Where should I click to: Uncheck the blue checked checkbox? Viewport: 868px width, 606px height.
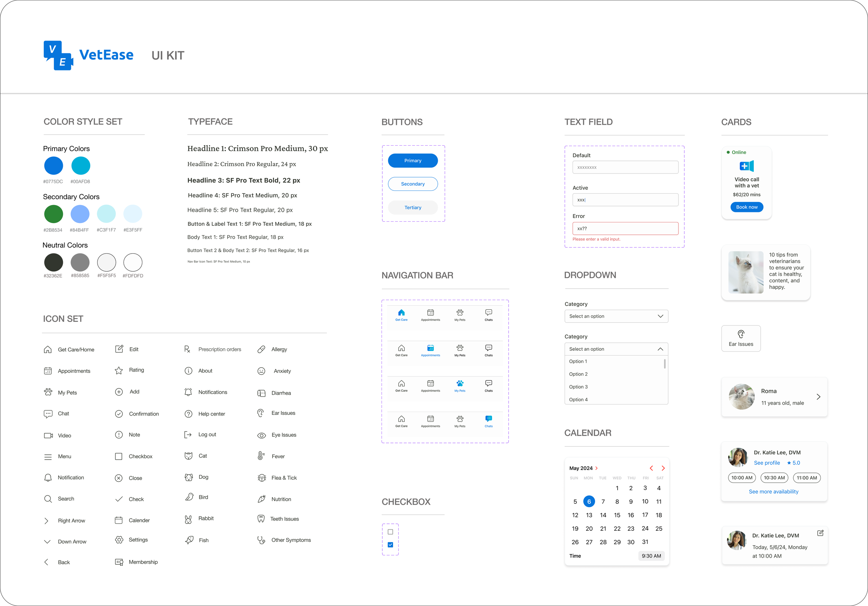coord(391,545)
